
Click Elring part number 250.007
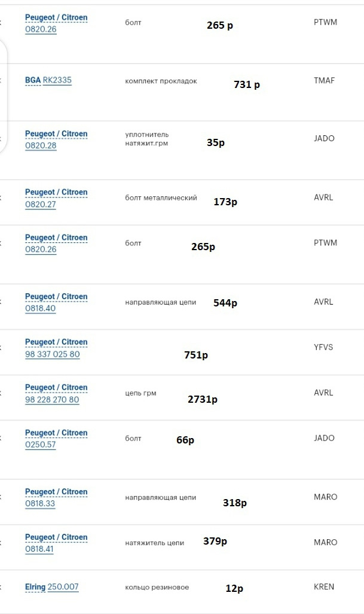63,587
